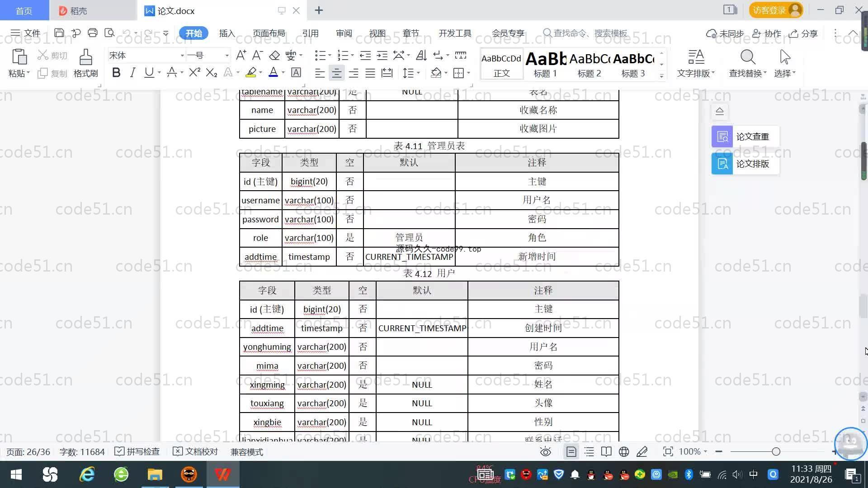Screen dimensions: 868x488
Task: Toggle document proofreading 文档校对
Action: point(195,452)
